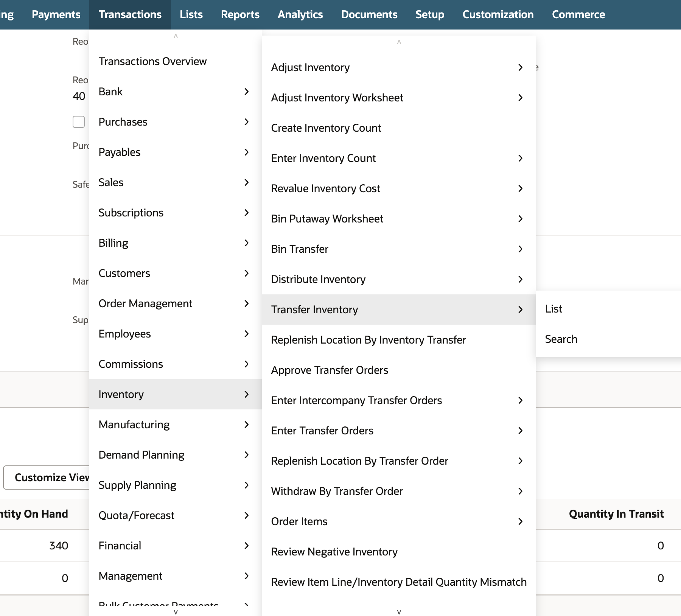681x616 pixels.
Task: Click scroll-down caret below Transactions menu
Action: point(176,612)
